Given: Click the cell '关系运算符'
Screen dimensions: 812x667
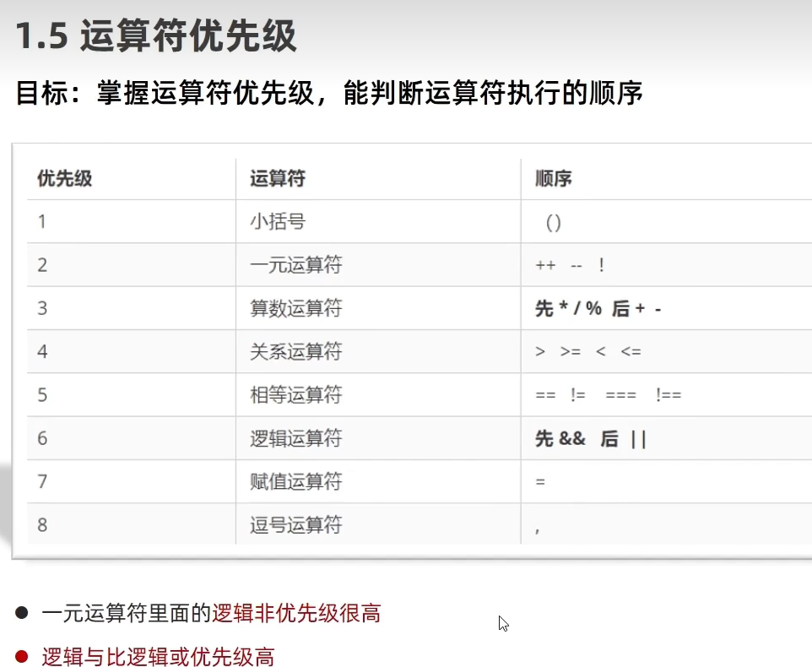Looking at the screenshot, I should [x=295, y=351].
